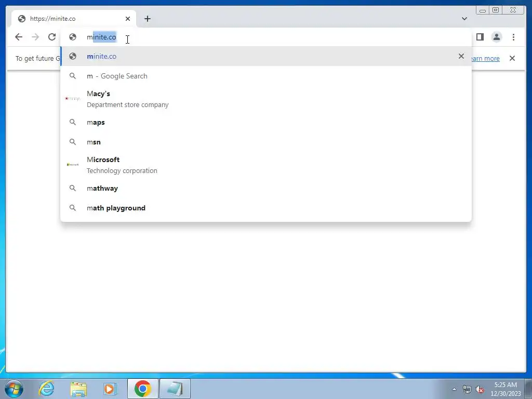532x399 pixels.
Task: Click the network status tray icon
Action: pyautogui.click(x=467, y=389)
